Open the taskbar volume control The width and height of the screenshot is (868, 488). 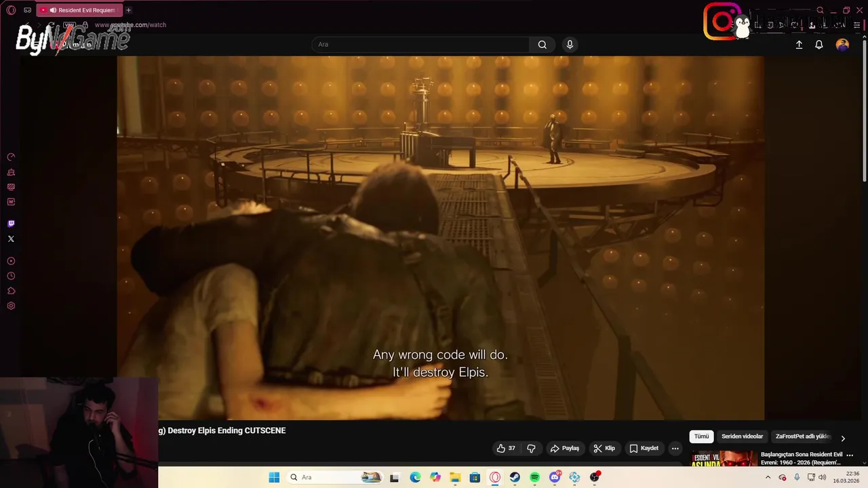tap(822, 477)
